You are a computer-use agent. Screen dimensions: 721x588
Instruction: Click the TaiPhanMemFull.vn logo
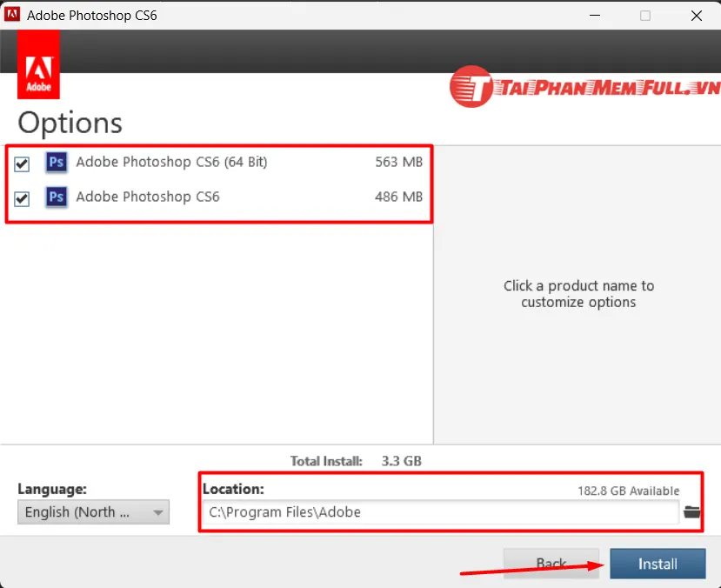[582, 87]
